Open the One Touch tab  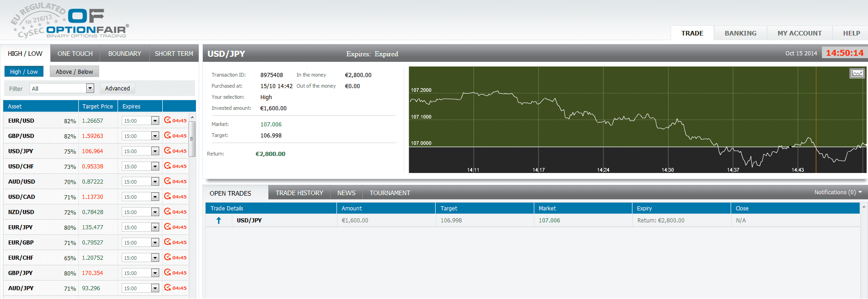[x=75, y=54]
